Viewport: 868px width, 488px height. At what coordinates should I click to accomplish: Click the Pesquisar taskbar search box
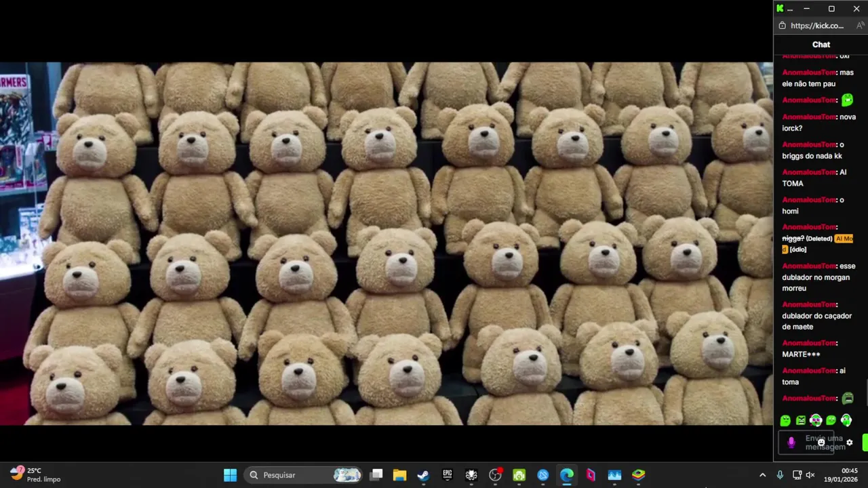tap(303, 475)
